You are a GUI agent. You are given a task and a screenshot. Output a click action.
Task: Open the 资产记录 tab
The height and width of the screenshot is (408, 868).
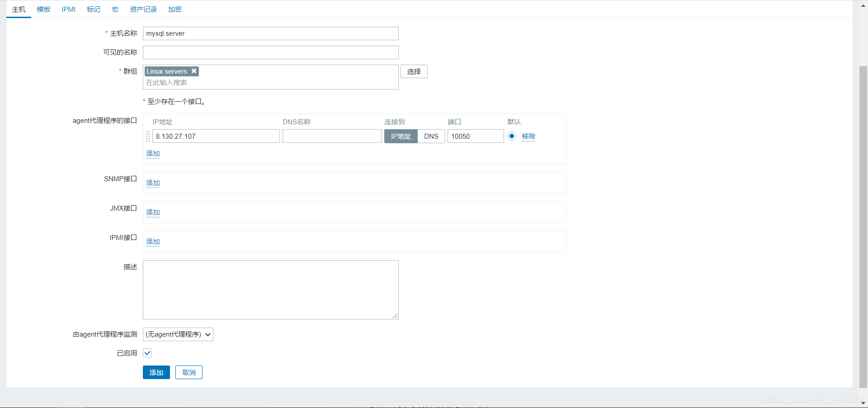pyautogui.click(x=143, y=9)
